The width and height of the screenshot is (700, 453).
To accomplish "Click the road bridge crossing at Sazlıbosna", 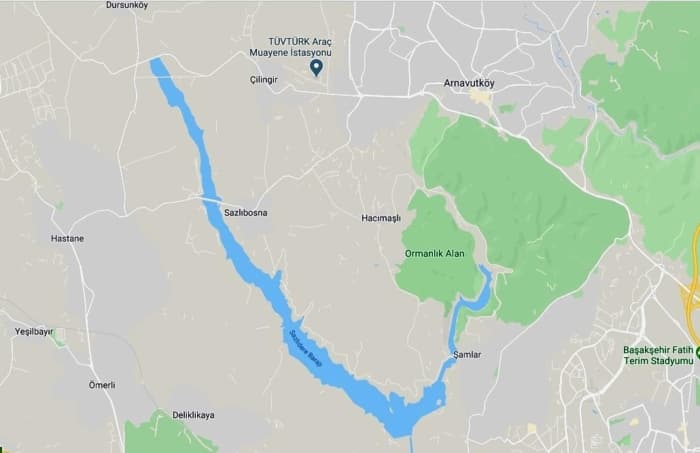I will (210, 198).
